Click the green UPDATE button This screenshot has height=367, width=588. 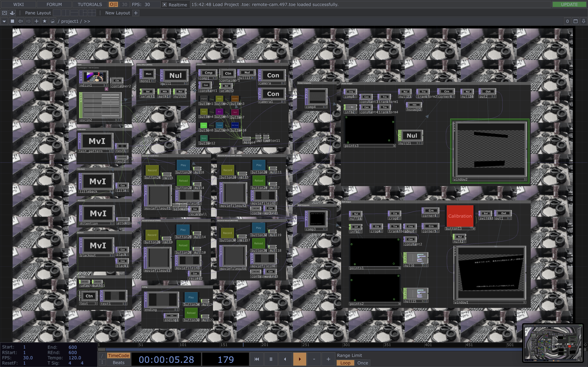click(x=569, y=5)
